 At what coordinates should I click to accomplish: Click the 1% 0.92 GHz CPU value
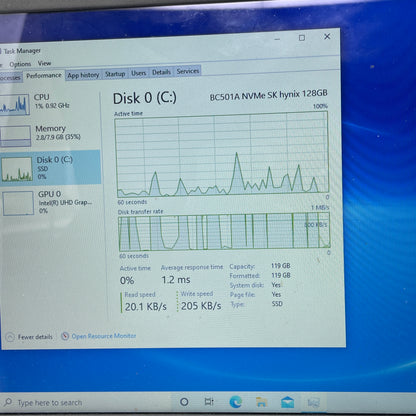click(52, 106)
